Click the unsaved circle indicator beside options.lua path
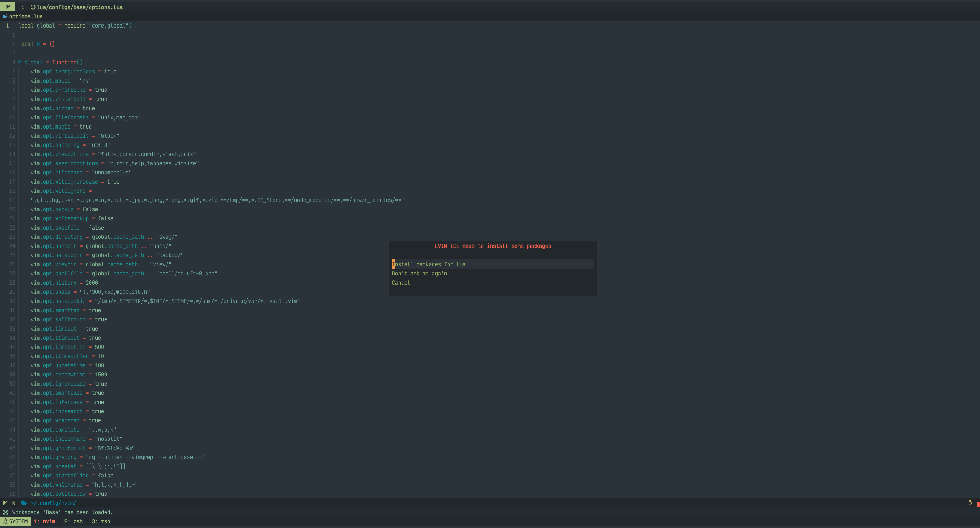Image resolution: width=980 pixels, height=528 pixels. point(33,7)
